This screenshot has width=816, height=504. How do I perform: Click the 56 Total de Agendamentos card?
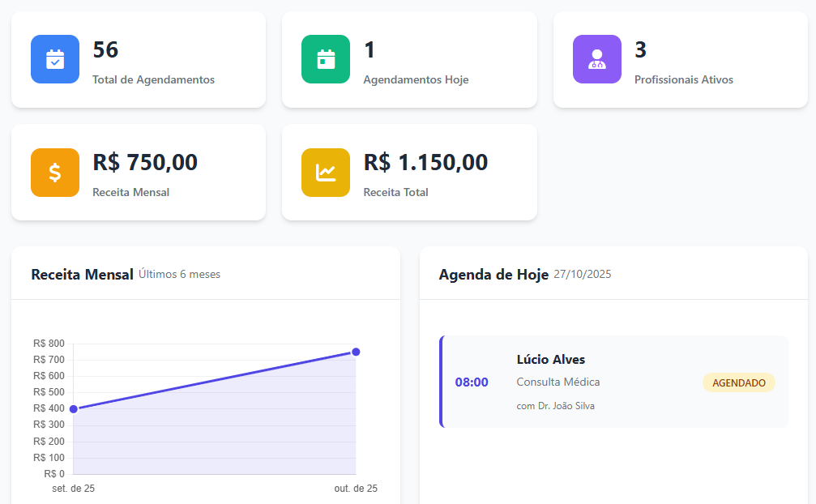coord(138,58)
